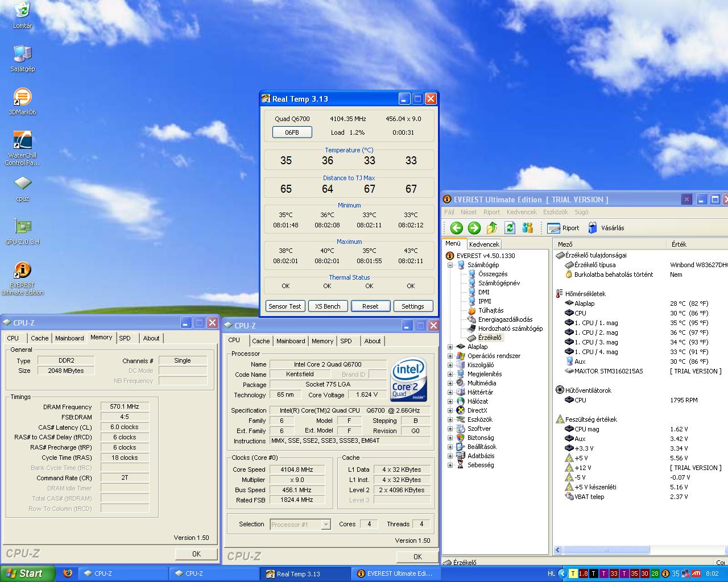The image size is (728, 582).
Task: Expand the Multimédia tree node
Action: pos(450,383)
